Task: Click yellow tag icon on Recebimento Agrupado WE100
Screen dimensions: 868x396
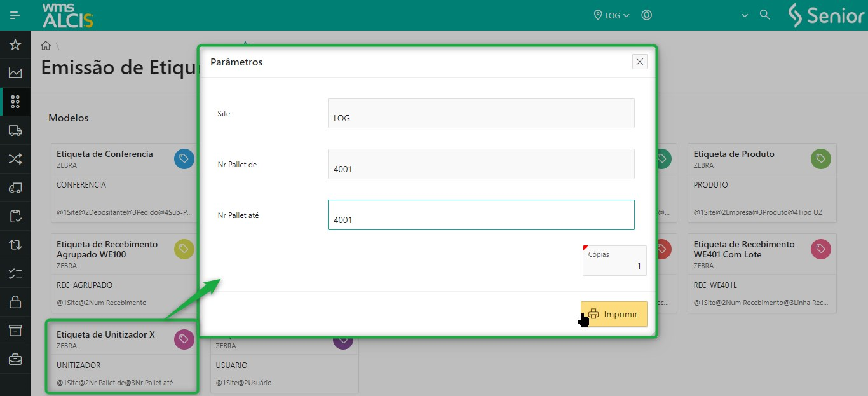Action: coord(184,249)
